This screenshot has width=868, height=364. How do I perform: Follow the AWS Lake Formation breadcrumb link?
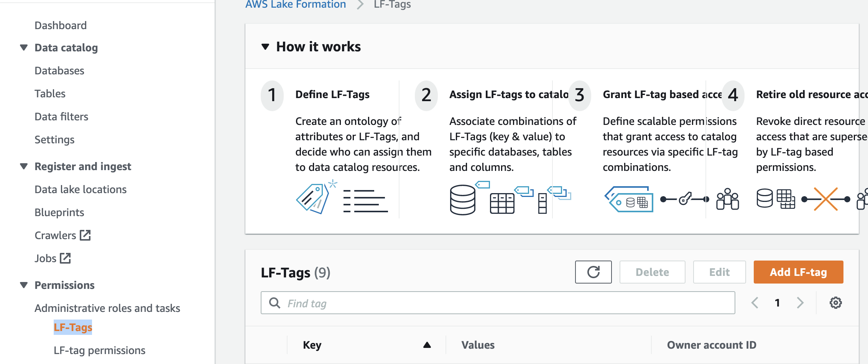tap(296, 5)
